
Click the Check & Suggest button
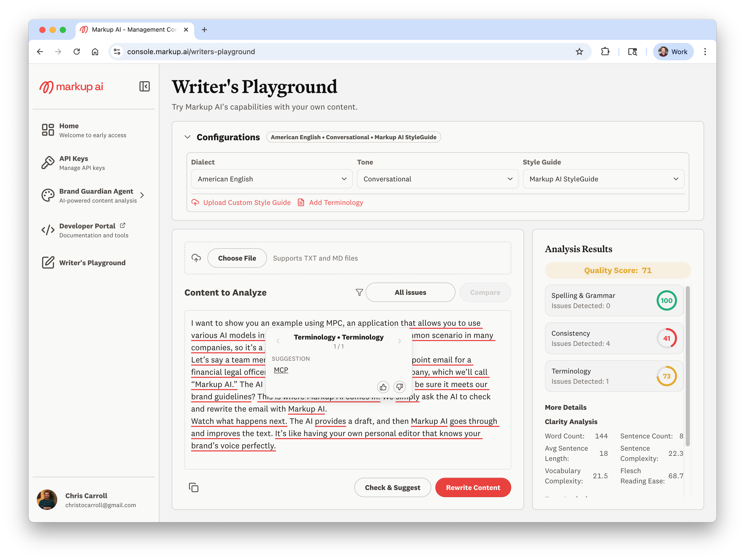(x=392, y=487)
